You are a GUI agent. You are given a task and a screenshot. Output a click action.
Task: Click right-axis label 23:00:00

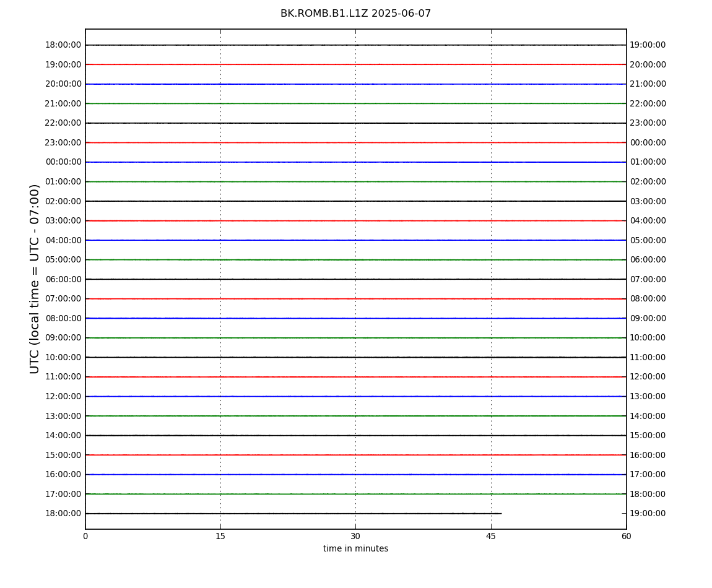coord(648,123)
